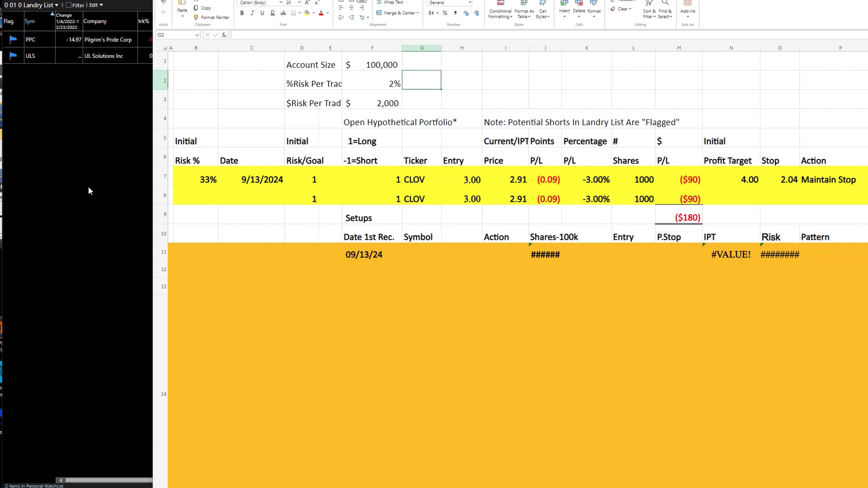This screenshot has height=488, width=868.
Task: Increase the cell indent
Action: pyautogui.click(x=351, y=17)
